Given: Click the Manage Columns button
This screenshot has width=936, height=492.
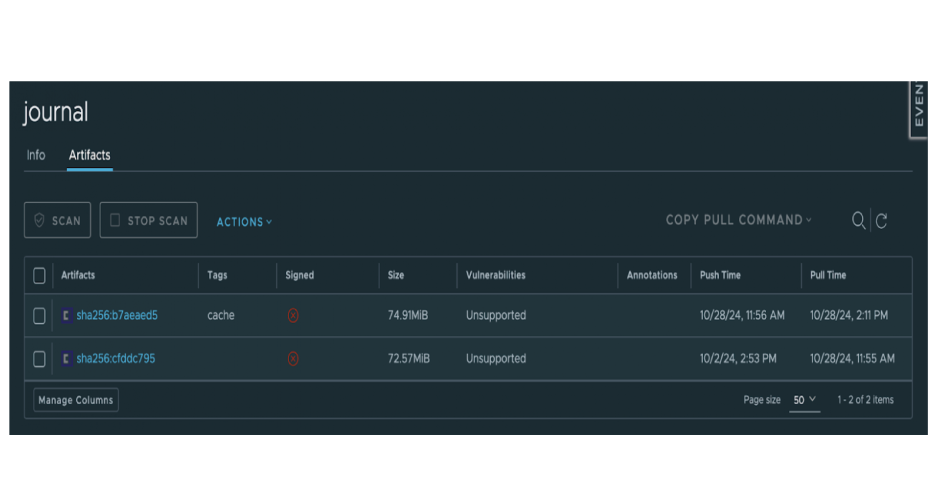Looking at the screenshot, I should [76, 400].
